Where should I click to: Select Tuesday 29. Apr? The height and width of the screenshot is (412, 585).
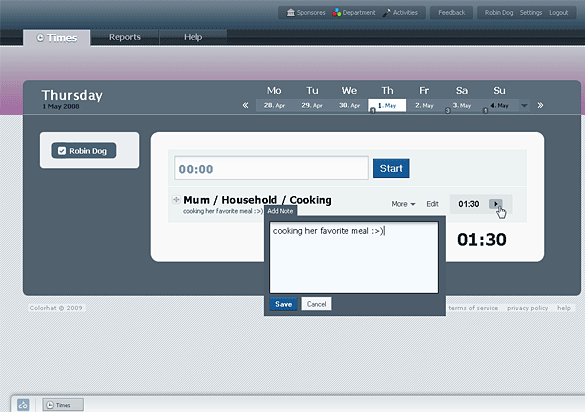(x=312, y=105)
